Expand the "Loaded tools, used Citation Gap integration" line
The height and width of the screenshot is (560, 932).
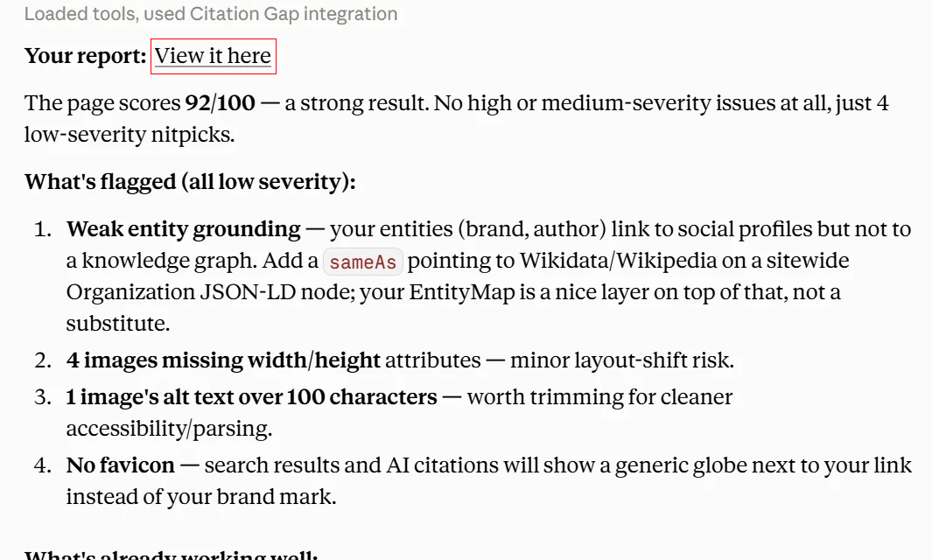211,14
